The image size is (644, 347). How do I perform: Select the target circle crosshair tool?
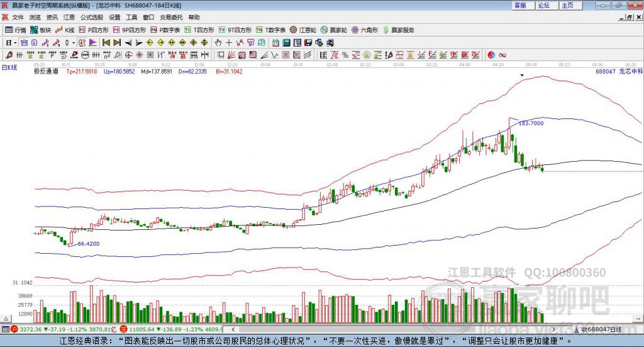[128, 55]
